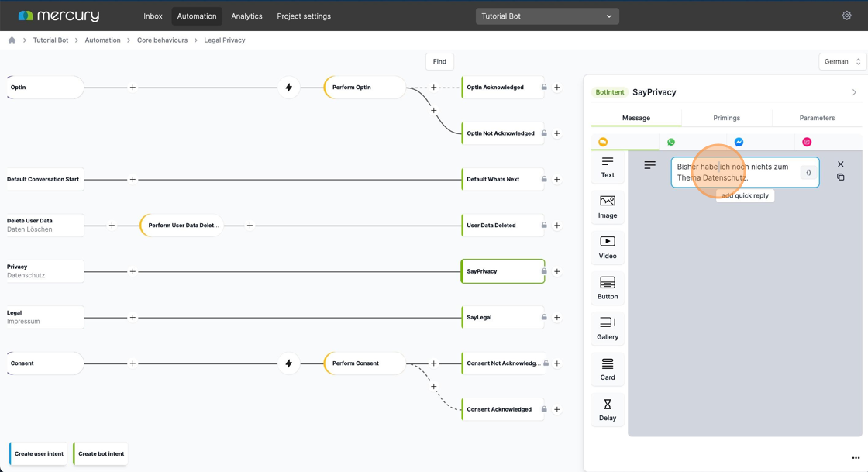Select the Consent user intent node

(44, 363)
